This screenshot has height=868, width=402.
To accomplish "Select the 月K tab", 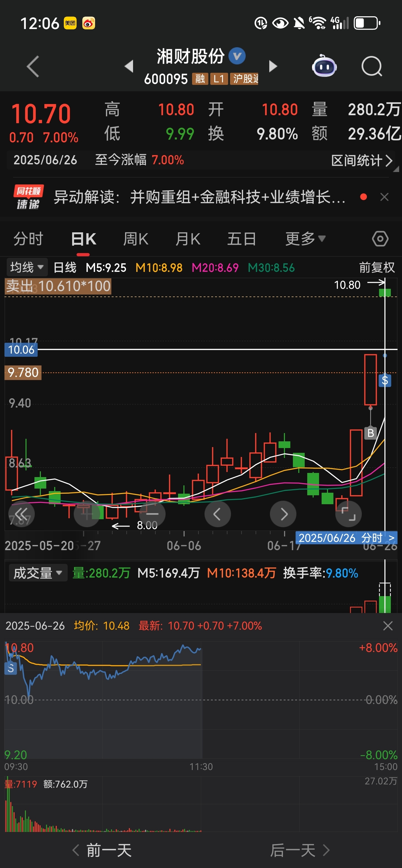I will pyautogui.click(x=188, y=239).
